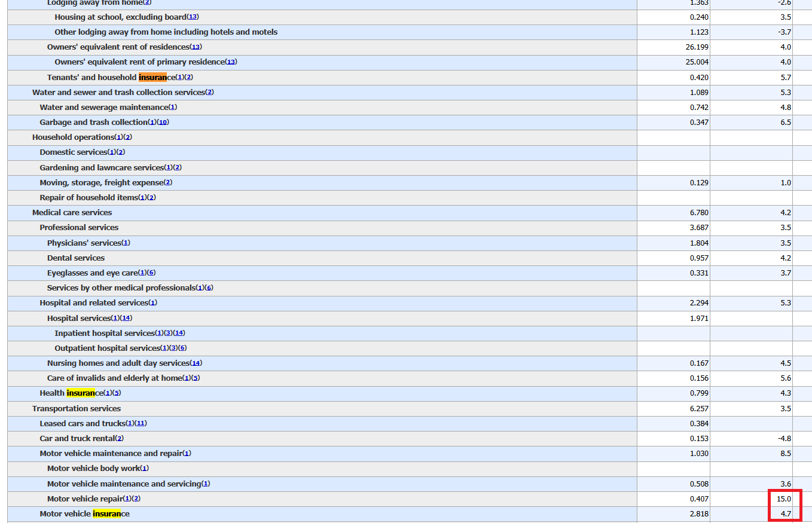Select the 'Professional services' row label
This screenshot has height=523, width=812.
pos(79,228)
